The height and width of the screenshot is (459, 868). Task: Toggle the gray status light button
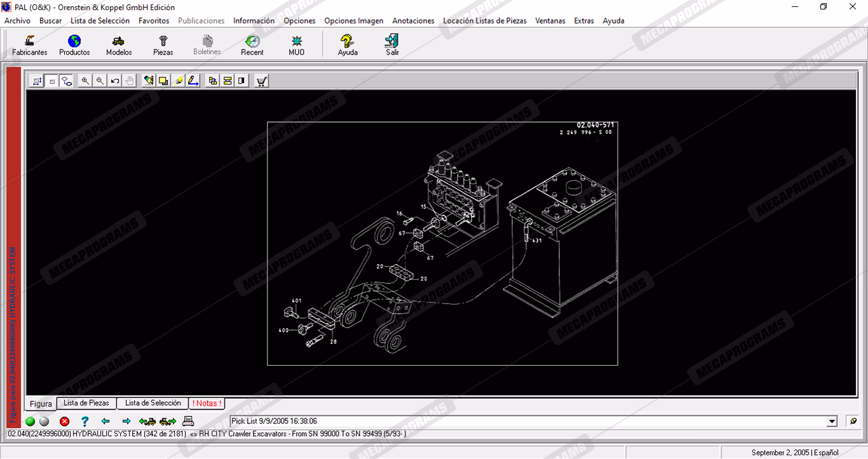(x=44, y=421)
